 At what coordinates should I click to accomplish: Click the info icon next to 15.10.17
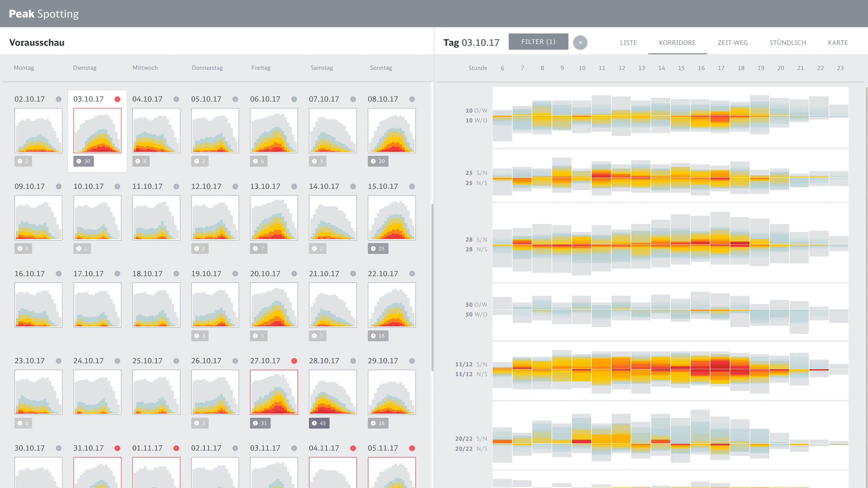coord(412,186)
